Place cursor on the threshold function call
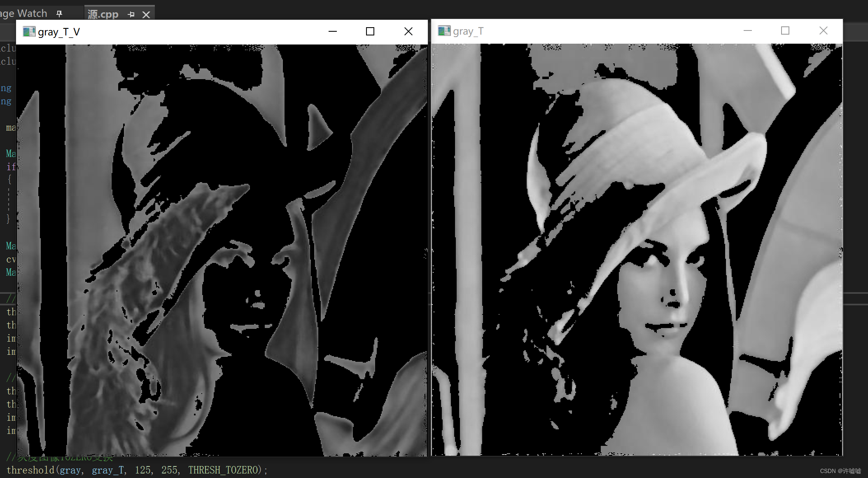 31,470
